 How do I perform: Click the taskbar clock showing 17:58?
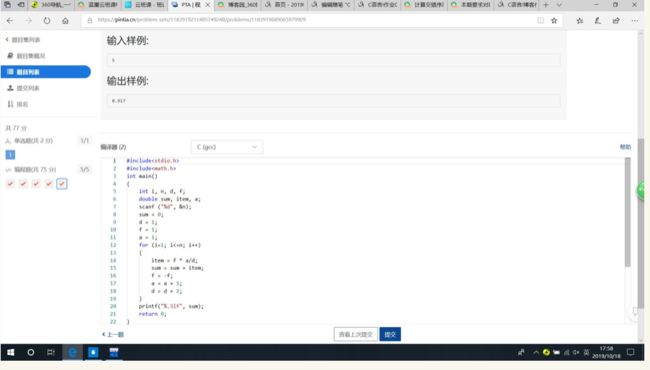pyautogui.click(x=606, y=352)
